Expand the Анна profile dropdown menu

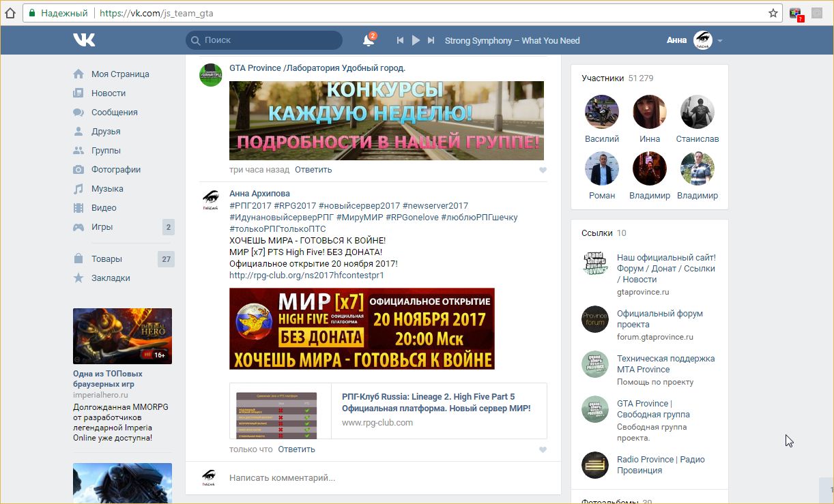719,41
